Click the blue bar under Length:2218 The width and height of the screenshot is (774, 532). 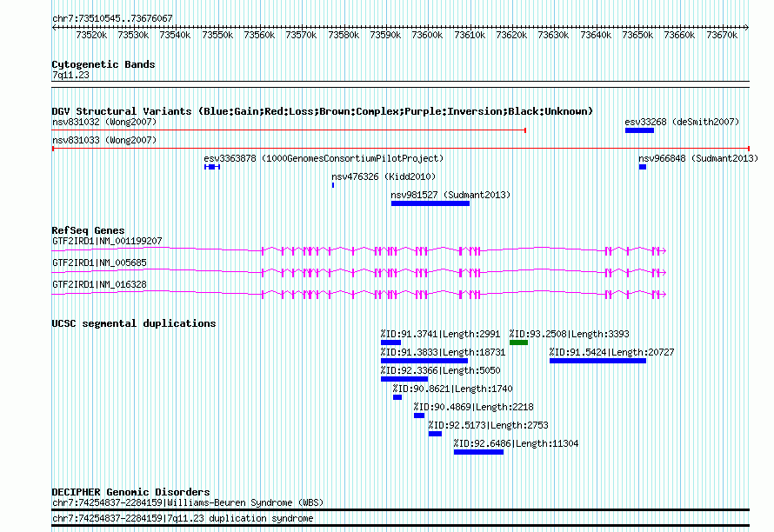(x=419, y=416)
